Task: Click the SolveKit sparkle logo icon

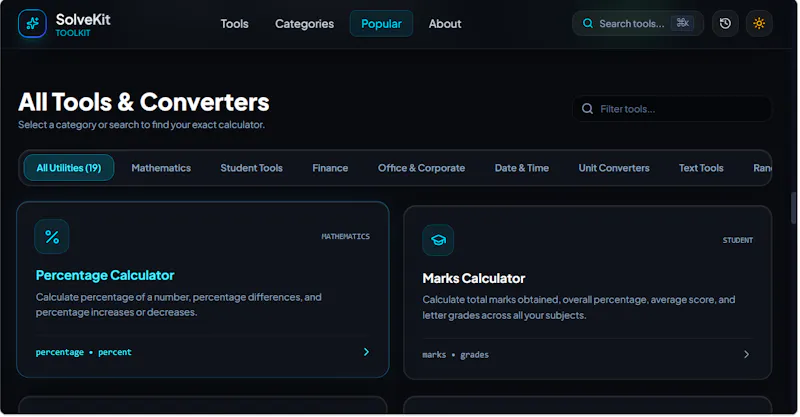Action: pos(32,23)
